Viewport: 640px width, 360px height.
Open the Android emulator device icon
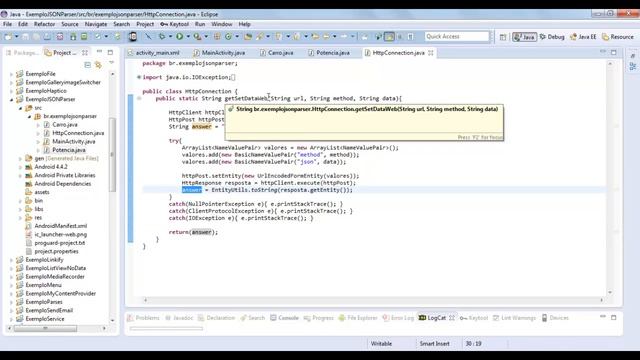133,37
